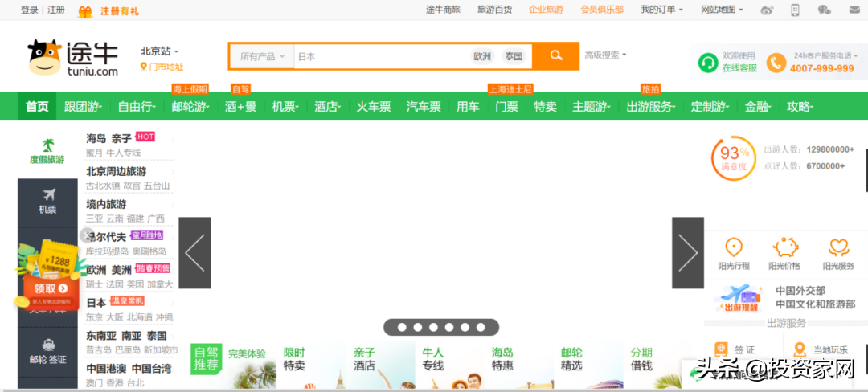Select the 邮轮 签证 ship sidebar icon
The image size is (868, 392).
point(49,345)
